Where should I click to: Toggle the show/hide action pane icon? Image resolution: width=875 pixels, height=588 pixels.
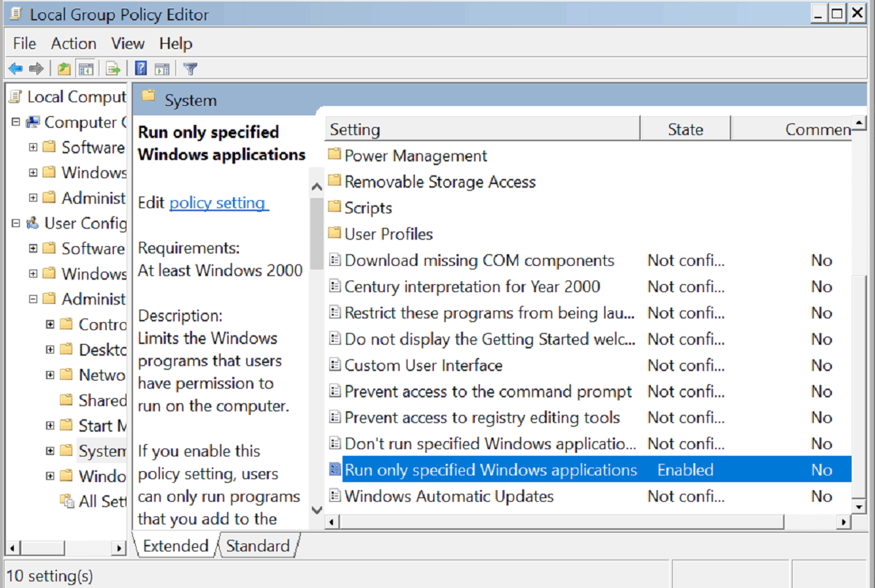tap(162, 69)
